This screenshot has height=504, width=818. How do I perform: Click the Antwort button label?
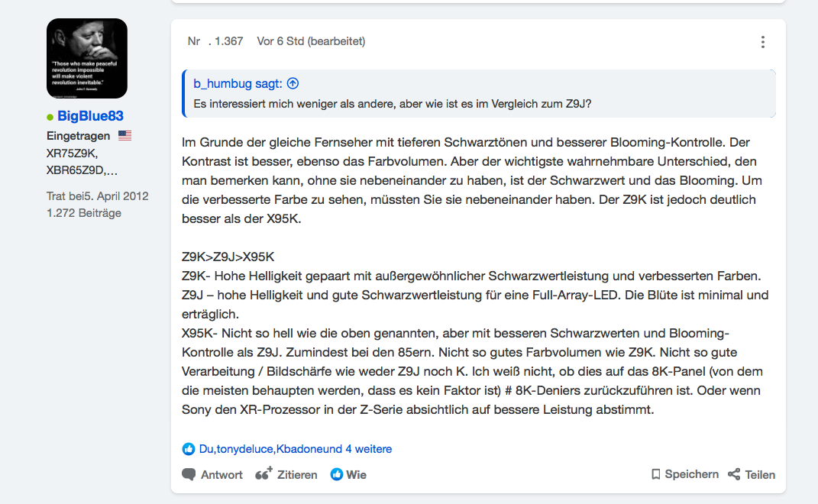[221, 475]
